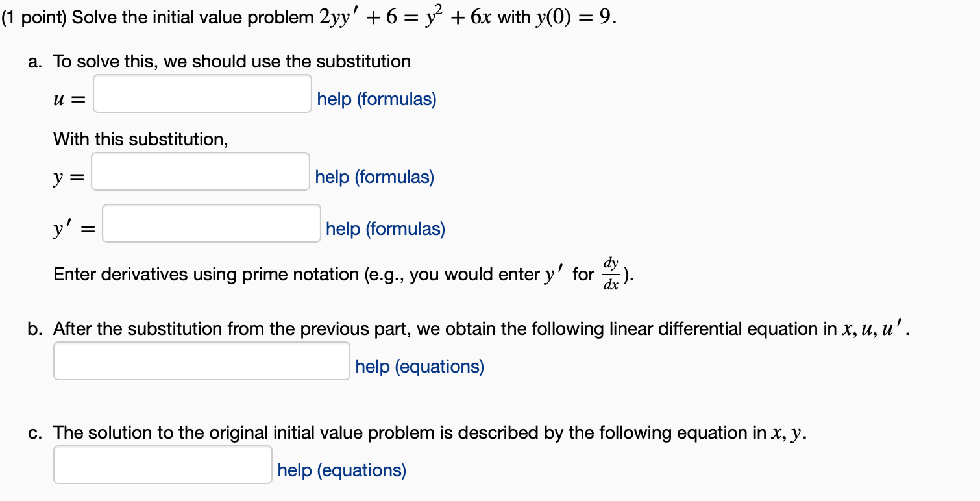
Task: Place cursor in the derivative answer field
Action: coord(210,224)
